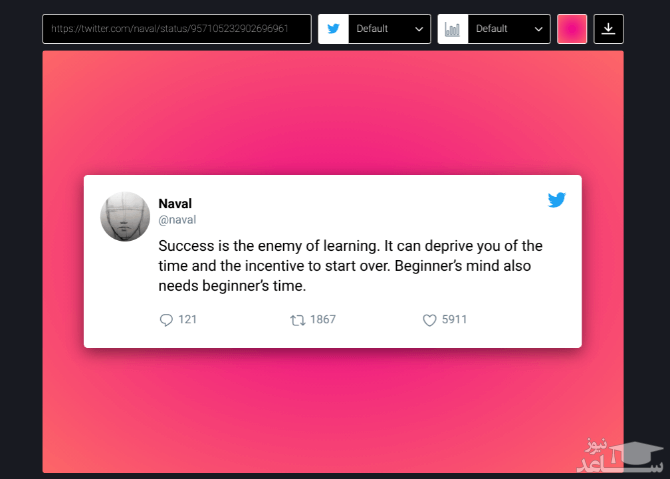Click the 1867 retweet count
The height and width of the screenshot is (479, 670).
coord(323,320)
